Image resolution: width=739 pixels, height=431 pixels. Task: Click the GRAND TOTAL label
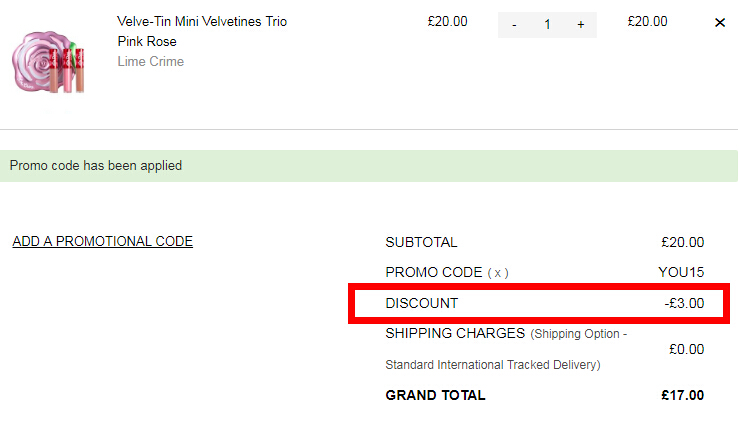click(x=435, y=395)
